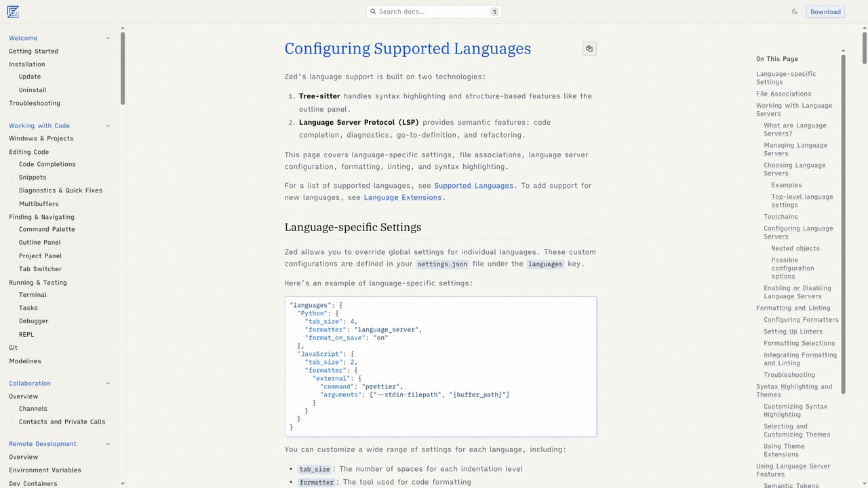
Task: Click the left sidebar scroll-down arrow
Action: click(123, 483)
